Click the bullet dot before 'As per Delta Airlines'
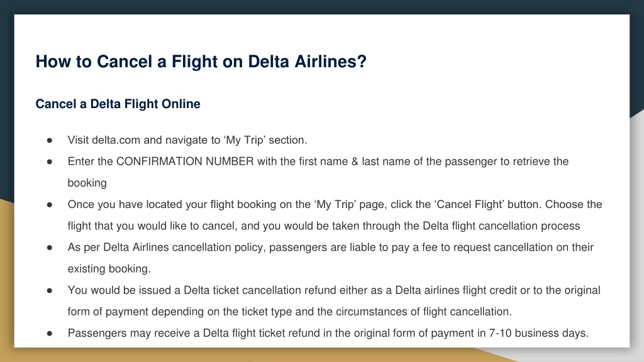This screenshot has height=362, width=644. click(x=50, y=248)
